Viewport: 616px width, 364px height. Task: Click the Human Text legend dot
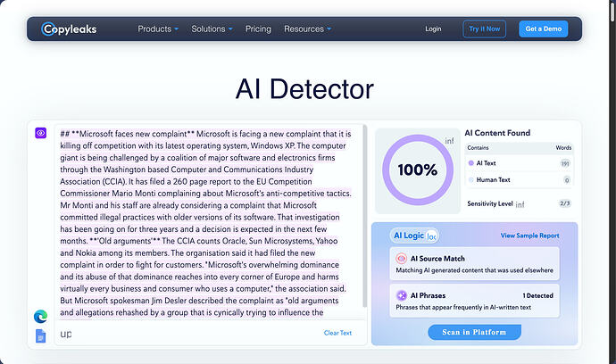(471, 180)
